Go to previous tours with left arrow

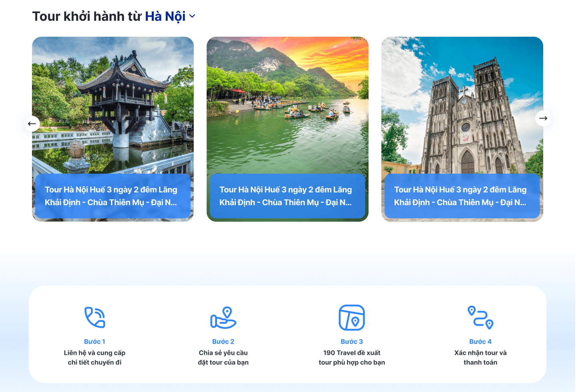32,124
